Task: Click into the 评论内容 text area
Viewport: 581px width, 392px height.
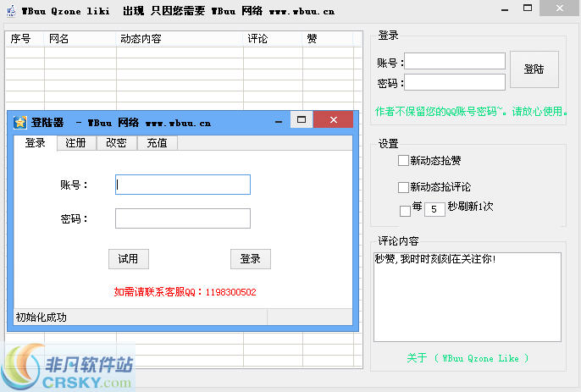Action: pyautogui.click(x=468, y=297)
